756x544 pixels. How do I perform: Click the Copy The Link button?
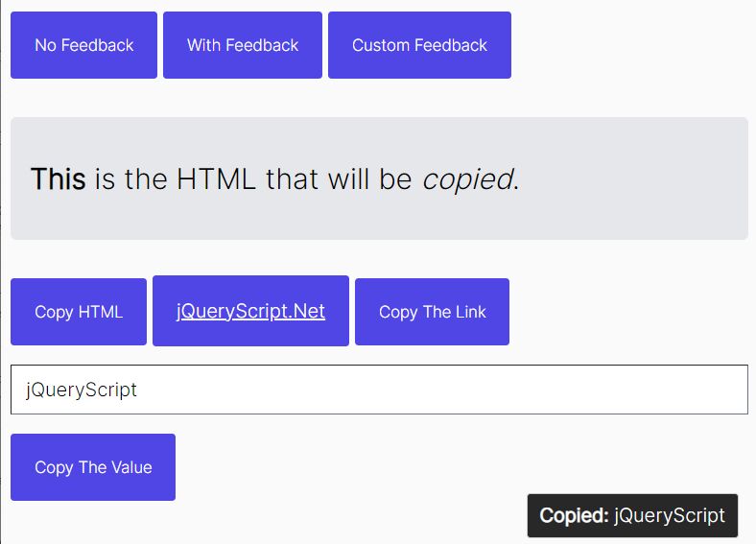coord(432,312)
